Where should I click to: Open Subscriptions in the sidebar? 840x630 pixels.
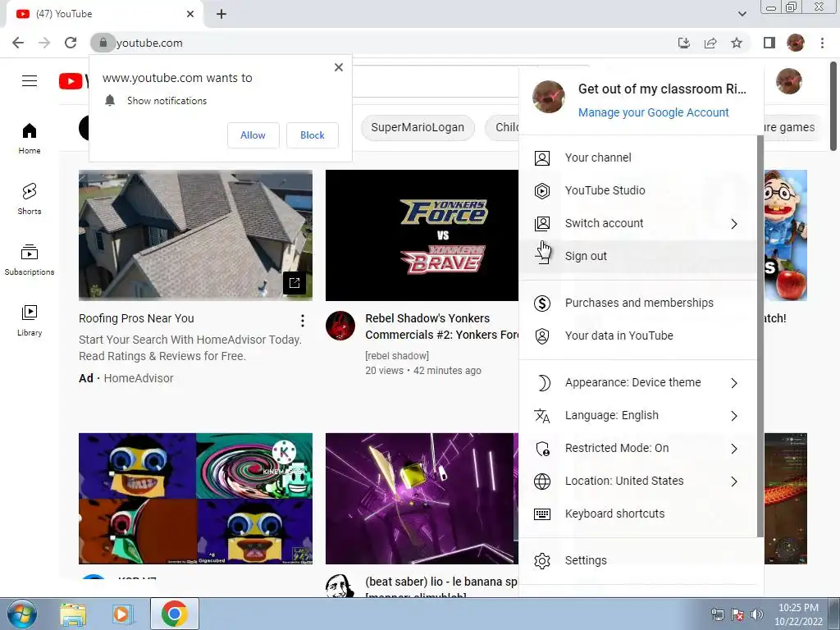30,260
